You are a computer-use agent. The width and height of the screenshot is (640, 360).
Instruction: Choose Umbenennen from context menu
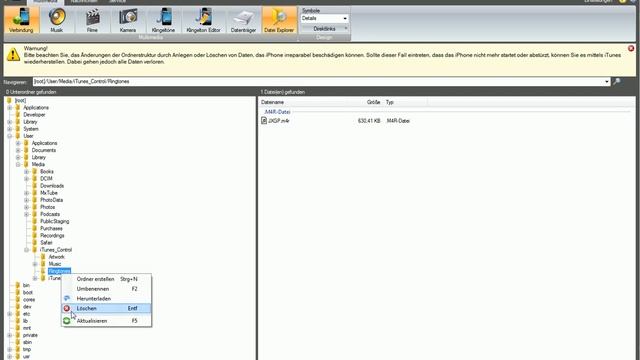107,289
